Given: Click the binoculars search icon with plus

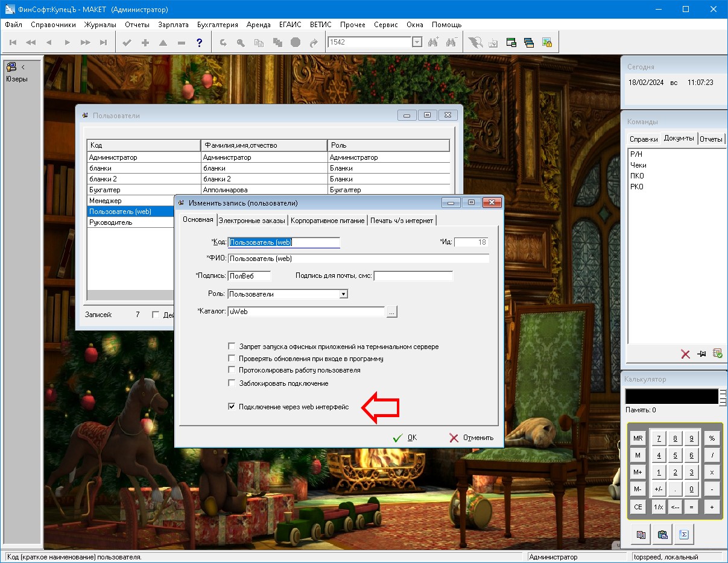Looking at the screenshot, I should click(x=433, y=42).
